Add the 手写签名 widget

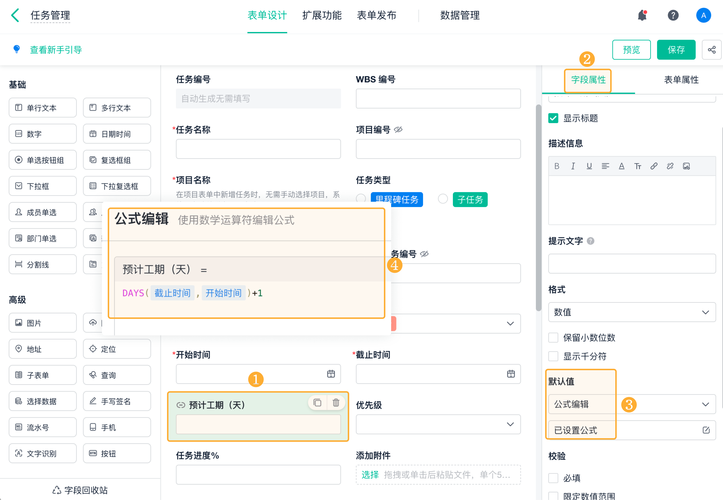point(117,401)
